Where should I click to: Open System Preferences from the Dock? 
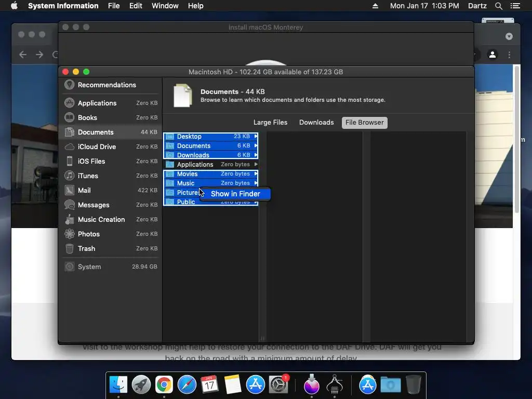(x=278, y=385)
